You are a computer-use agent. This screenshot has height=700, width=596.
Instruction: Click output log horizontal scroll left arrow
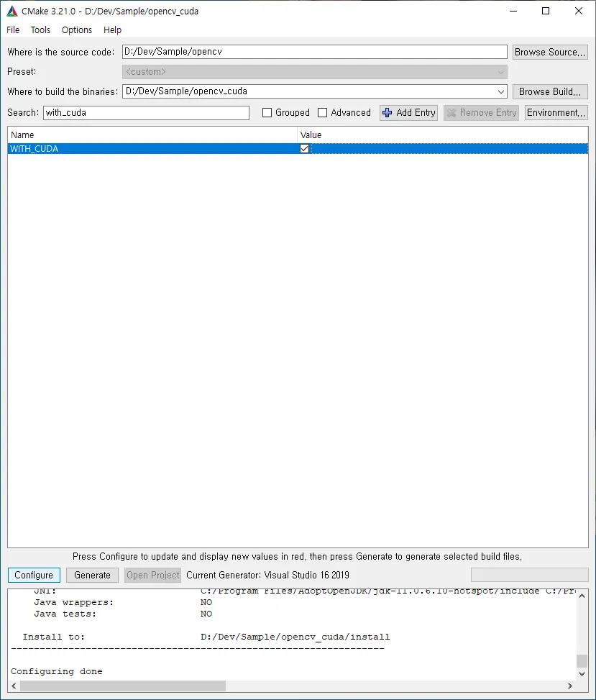(x=14, y=686)
